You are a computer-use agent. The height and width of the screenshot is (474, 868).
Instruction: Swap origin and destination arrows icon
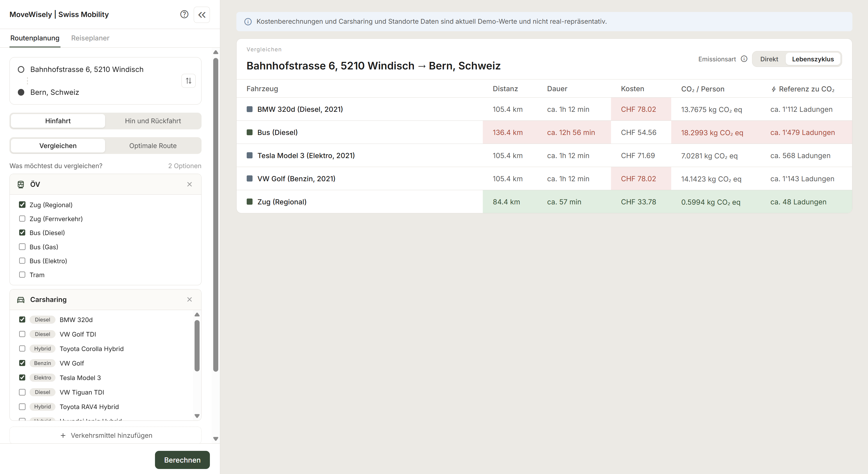(189, 81)
